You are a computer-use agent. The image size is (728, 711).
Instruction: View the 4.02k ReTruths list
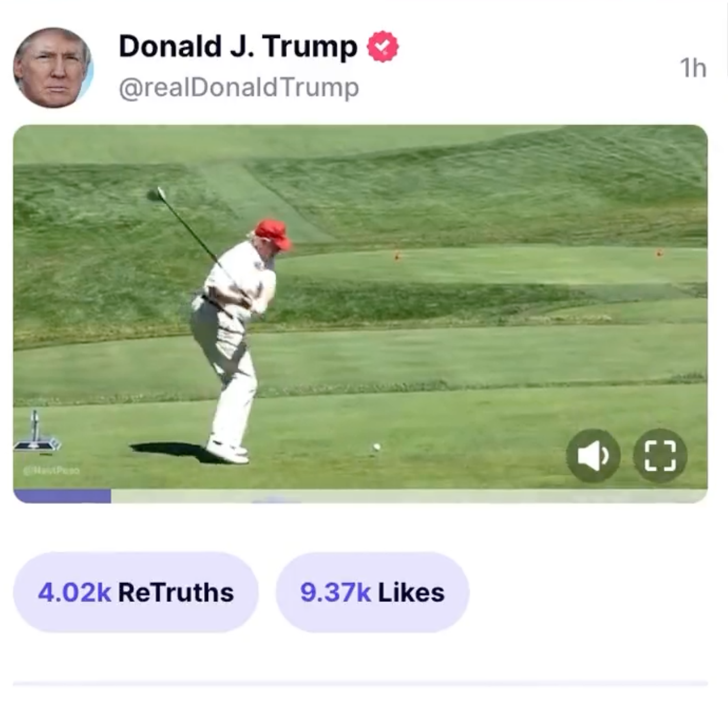coord(136,593)
